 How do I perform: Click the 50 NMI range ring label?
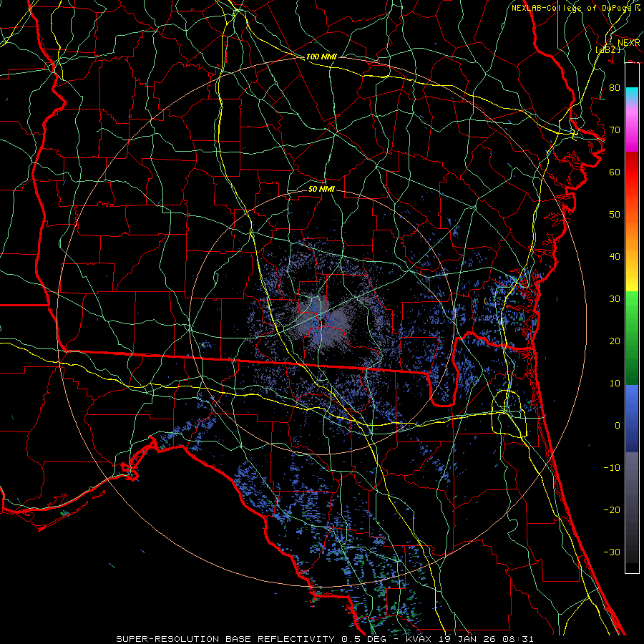coord(321,189)
